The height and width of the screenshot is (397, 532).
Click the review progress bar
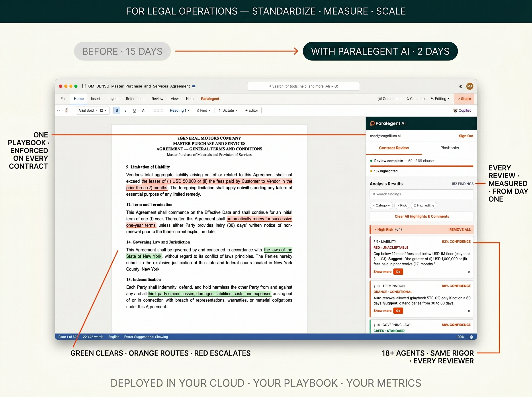coord(422,166)
